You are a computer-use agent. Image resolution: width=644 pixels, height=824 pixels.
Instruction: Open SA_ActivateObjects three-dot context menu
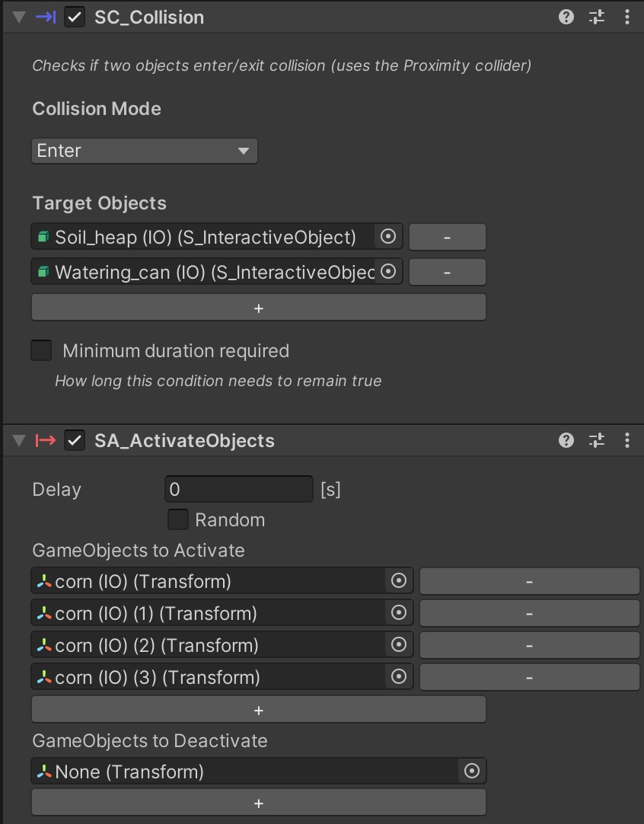click(627, 440)
